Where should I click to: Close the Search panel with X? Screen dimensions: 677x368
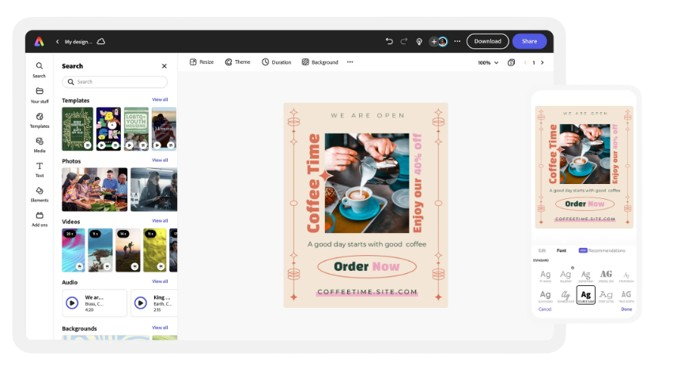164,66
